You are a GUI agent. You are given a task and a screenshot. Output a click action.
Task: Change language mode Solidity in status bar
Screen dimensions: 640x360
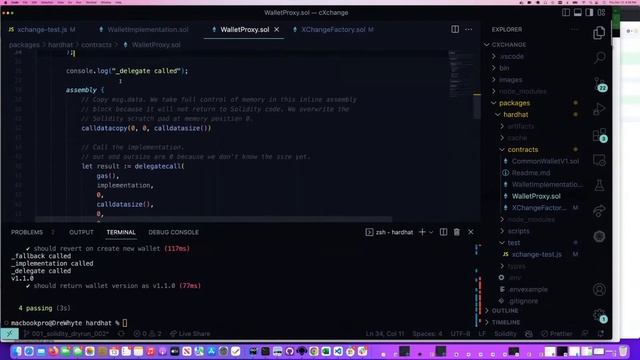505,333
